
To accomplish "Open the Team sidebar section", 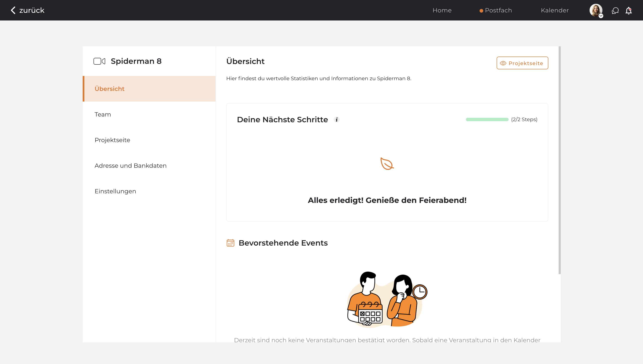I will [103, 115].
